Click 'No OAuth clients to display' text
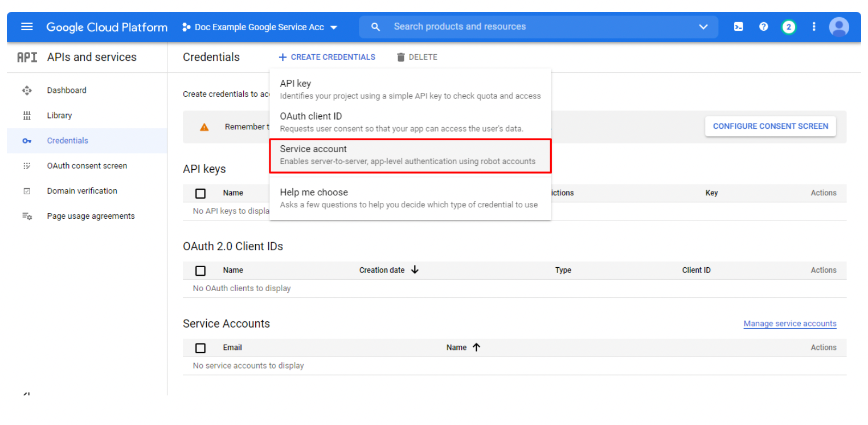Screen dimensions: 868x425 (241, 288)
